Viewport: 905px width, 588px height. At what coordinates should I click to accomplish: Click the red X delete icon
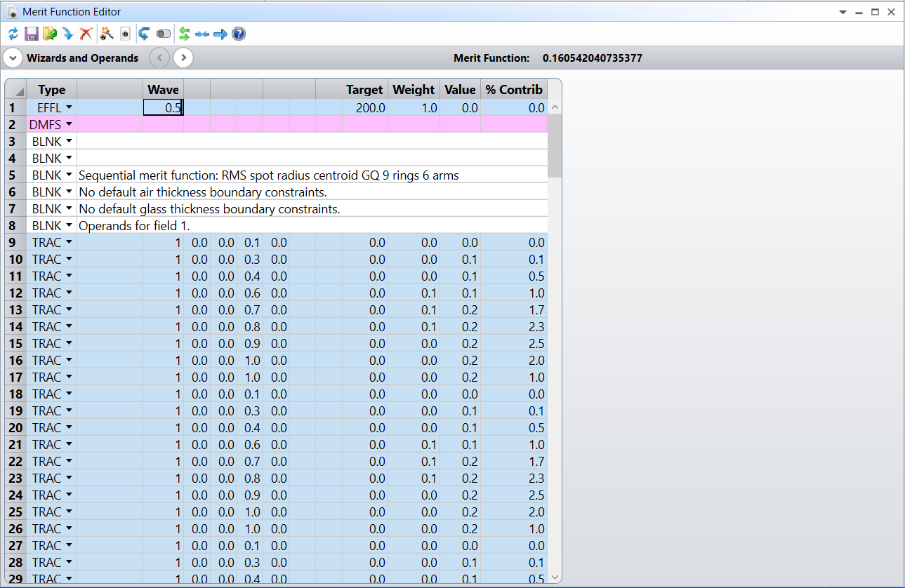click(86, 34)
